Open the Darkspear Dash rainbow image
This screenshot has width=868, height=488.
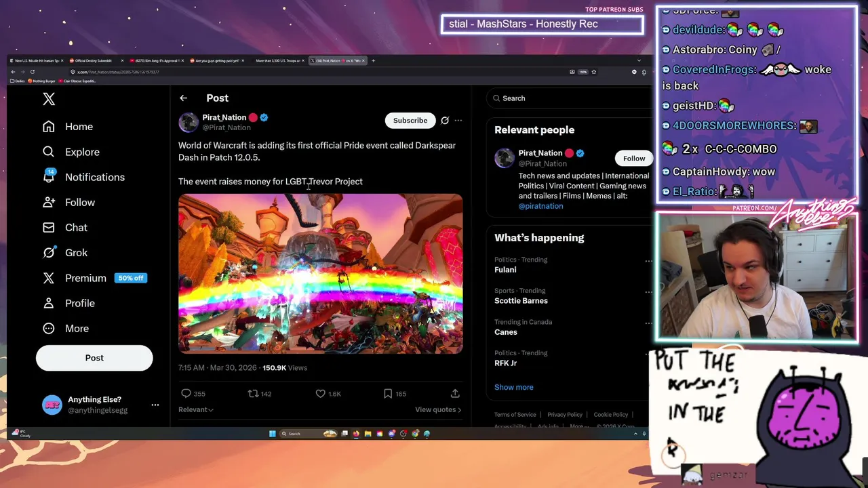(321, 274)
